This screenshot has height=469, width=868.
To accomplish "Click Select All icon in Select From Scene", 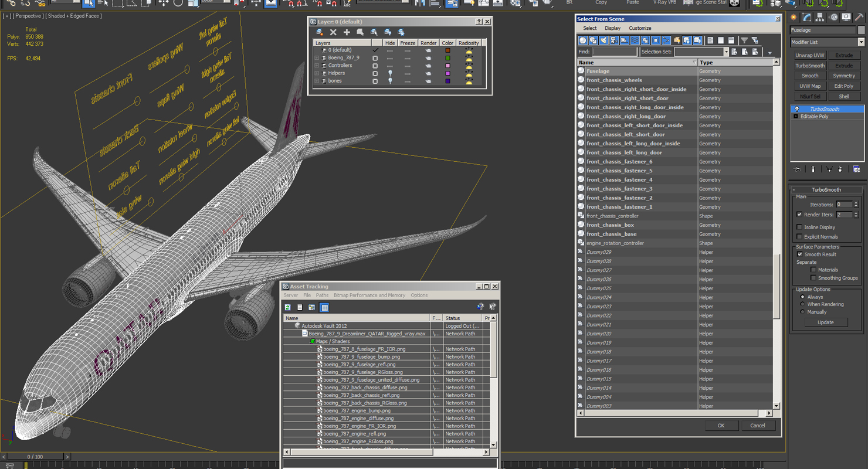I will (710, 40).
